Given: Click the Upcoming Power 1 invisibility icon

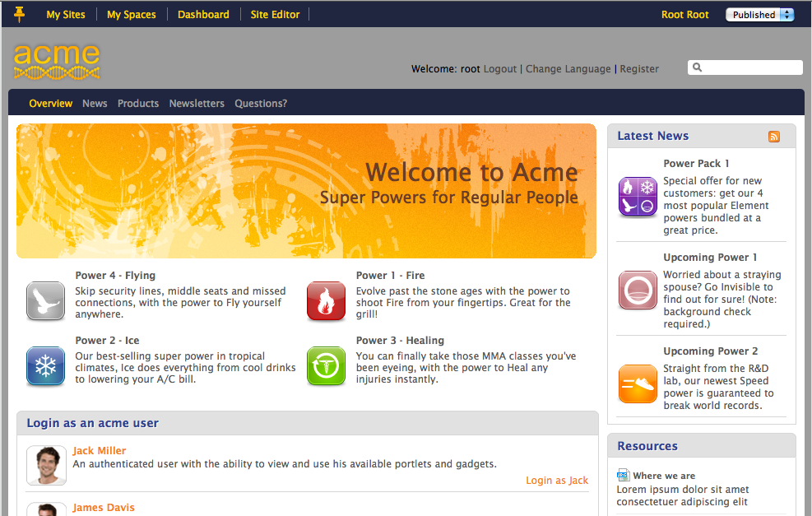Looking at the screenshot, I should [x=638, y=291].
